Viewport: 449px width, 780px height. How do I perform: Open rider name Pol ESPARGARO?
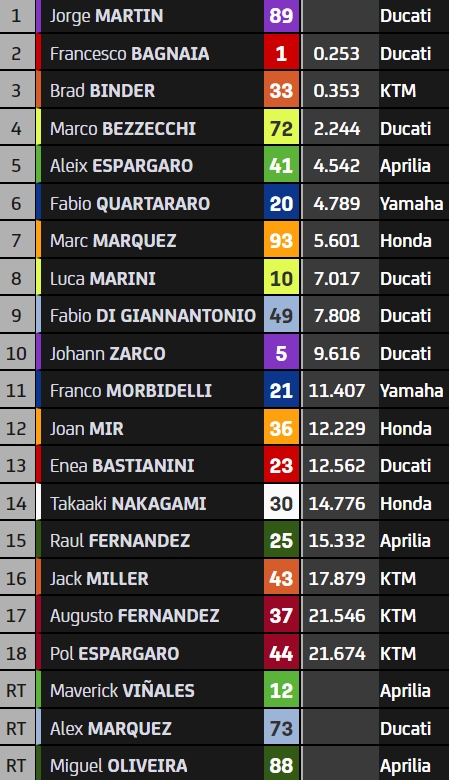(x=114, y=654)
